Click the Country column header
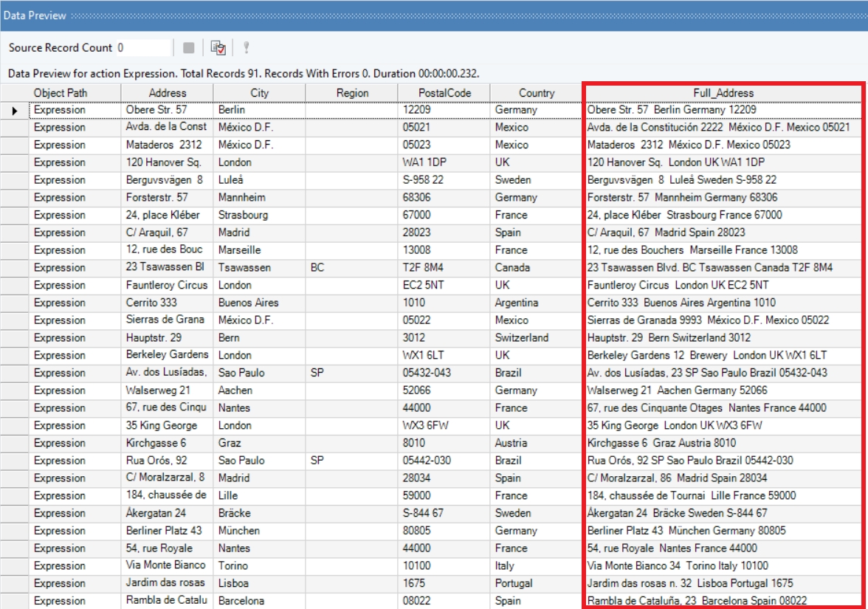This screenshot has height=609, width=868. point(537,93)
